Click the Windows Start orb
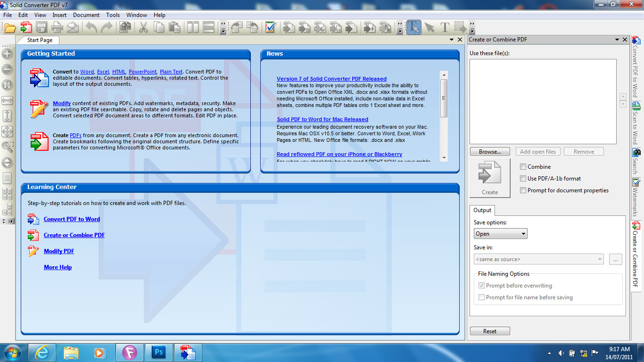The height and width of the screenshot is (362, 644). point(12,352)
